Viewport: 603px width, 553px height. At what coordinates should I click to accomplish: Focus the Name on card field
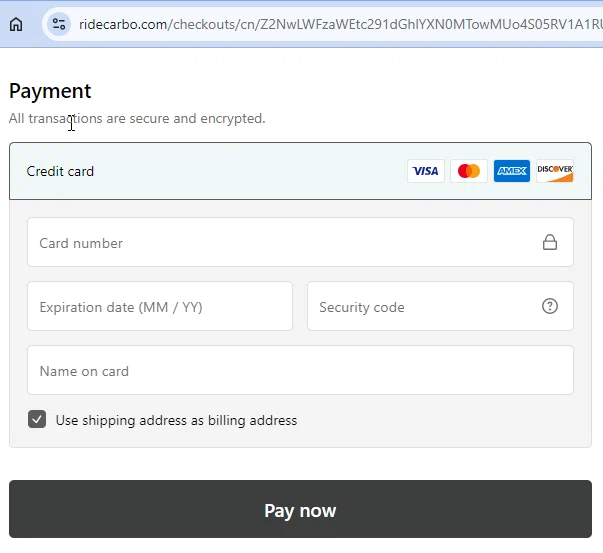coord(300,370)
